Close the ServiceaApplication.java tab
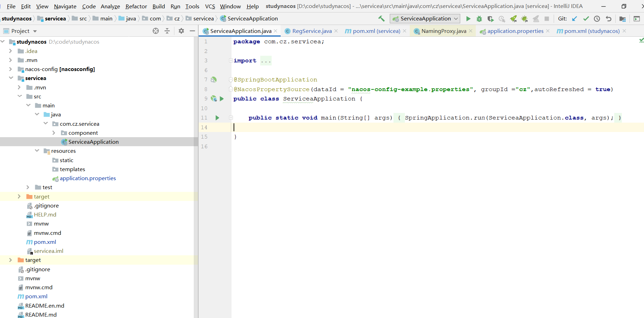Screen dimensions: 644x318 tap(275, 31)
